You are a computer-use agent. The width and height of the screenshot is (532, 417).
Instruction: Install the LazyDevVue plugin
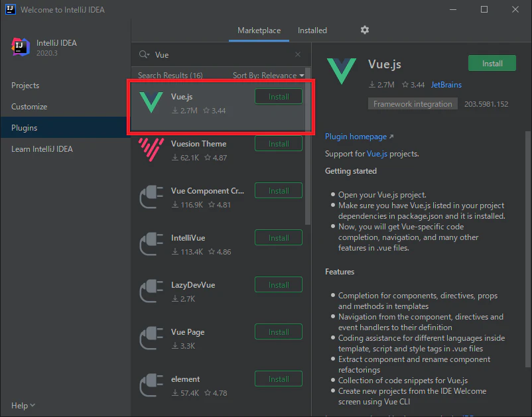(279, 285)
